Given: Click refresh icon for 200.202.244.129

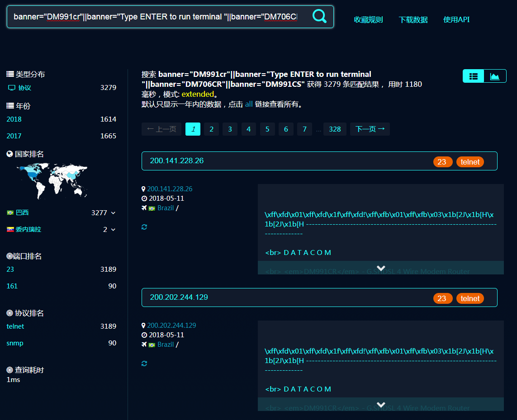Looking at the screenshot, I should [x=144, y=363].
